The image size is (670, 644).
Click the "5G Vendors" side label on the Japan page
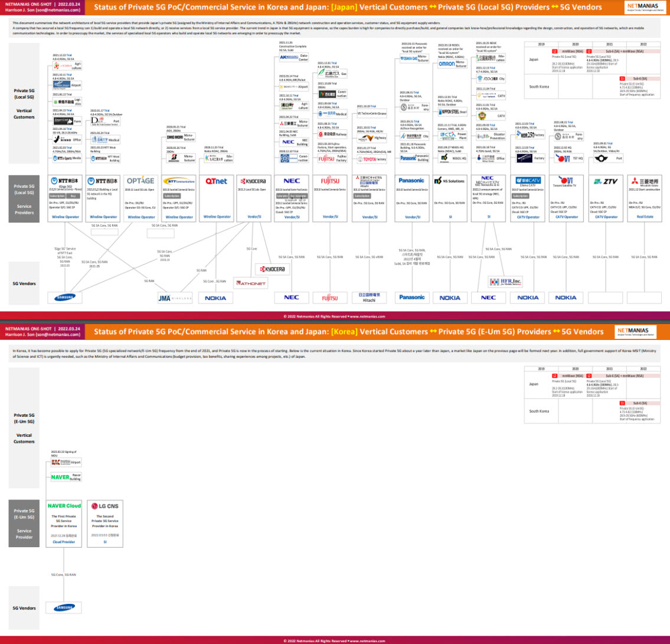point(24,283)
